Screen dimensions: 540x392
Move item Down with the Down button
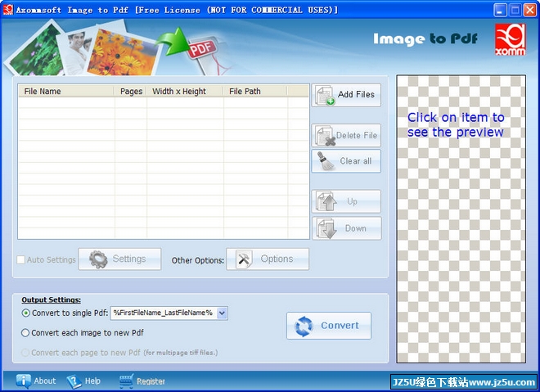(346, 228)
